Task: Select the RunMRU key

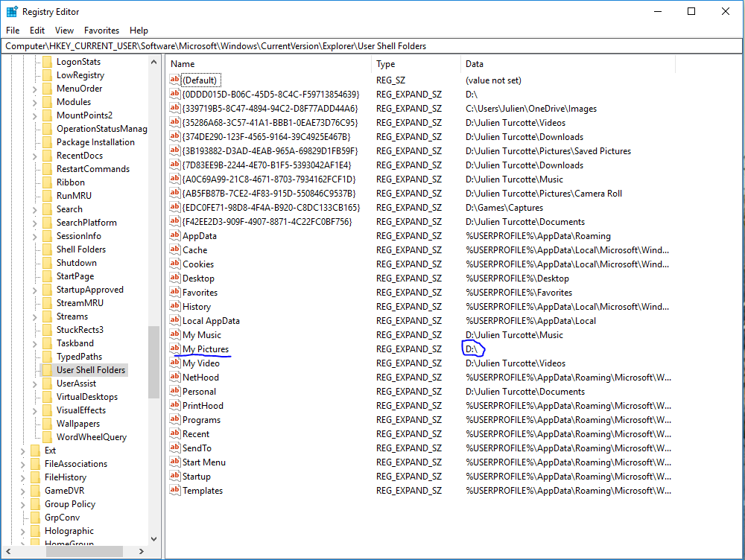Action: [74, 195]
